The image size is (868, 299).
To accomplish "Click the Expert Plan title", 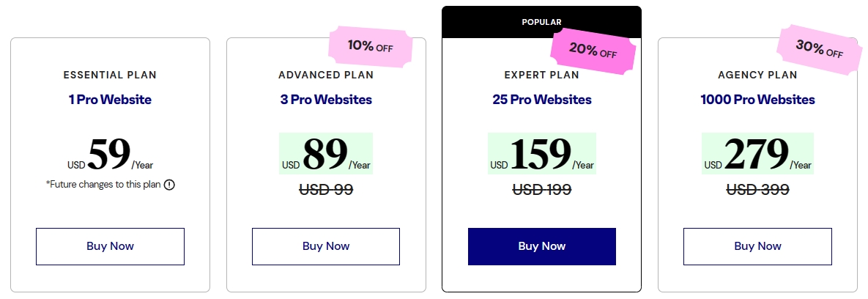I will click(542, 75).
